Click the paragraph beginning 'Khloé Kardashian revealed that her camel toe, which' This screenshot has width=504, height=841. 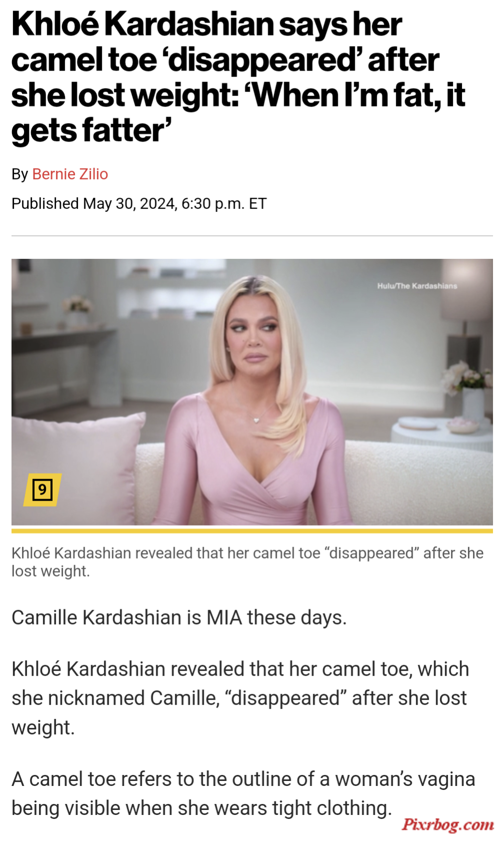[x=240, y=698]
